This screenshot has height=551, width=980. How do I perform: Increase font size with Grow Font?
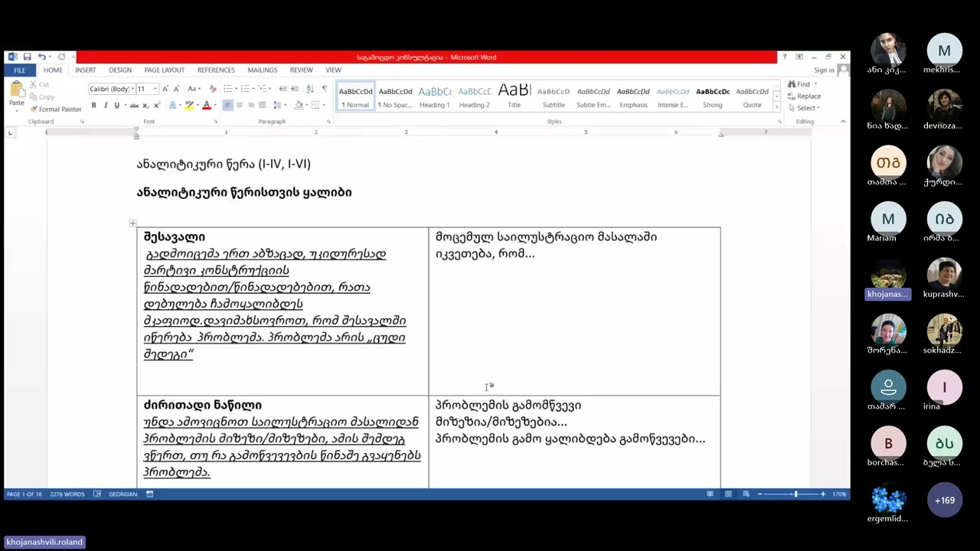(x=165, y=89)
